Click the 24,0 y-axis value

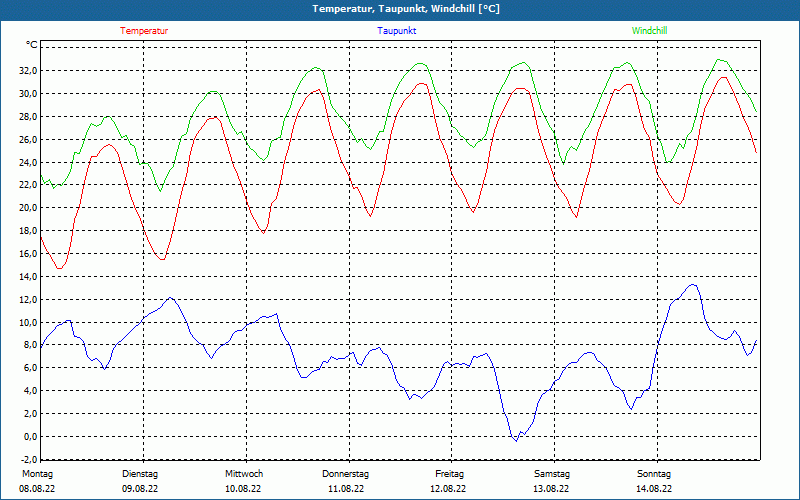tap(28, 162)
